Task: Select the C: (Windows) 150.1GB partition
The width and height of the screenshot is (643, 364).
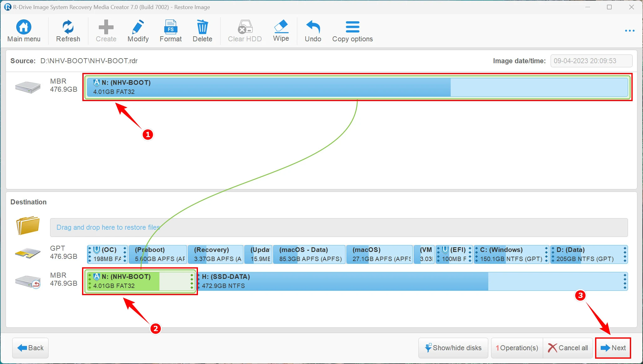Action: tap(511, 254)
